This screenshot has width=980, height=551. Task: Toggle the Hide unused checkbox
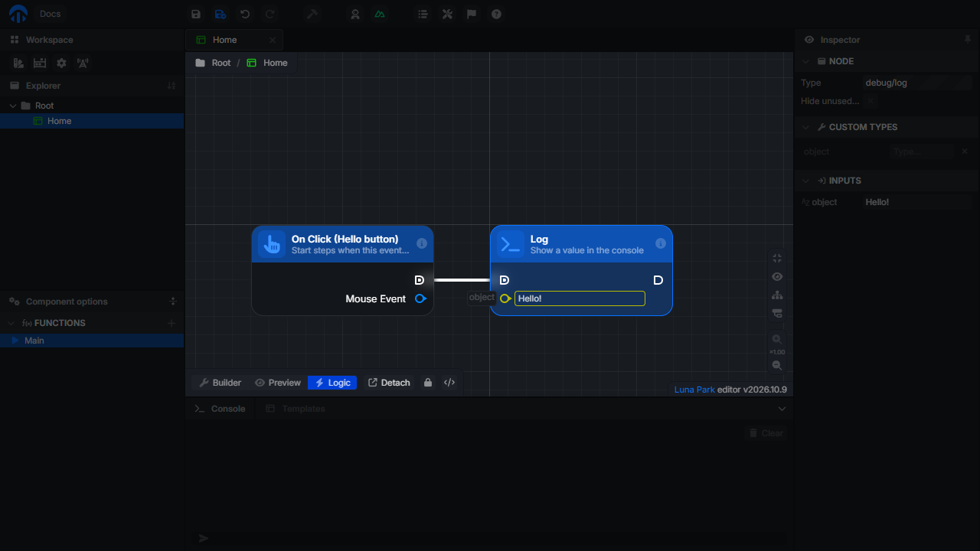tap(871, 101)
